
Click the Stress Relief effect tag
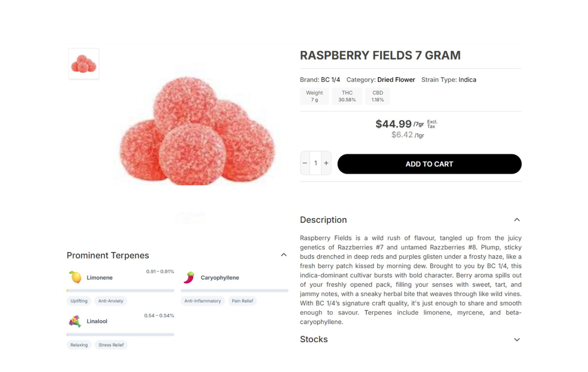111,345
